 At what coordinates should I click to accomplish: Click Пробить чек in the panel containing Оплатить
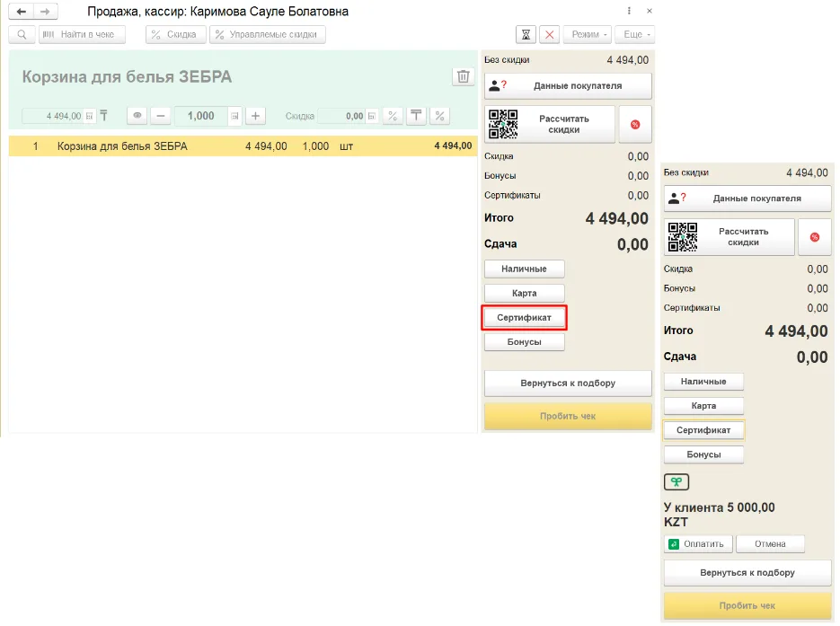click(x=747, y=605)
